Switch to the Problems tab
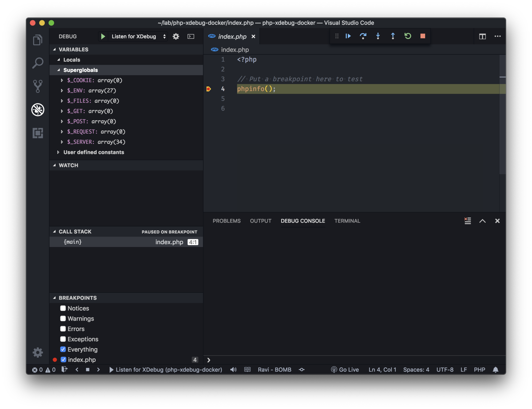 (227, 221)
